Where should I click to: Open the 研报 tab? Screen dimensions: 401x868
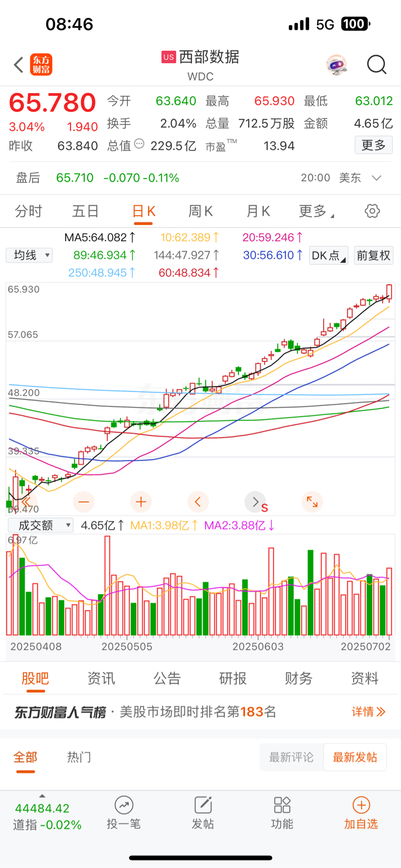[x=233, y=678]
